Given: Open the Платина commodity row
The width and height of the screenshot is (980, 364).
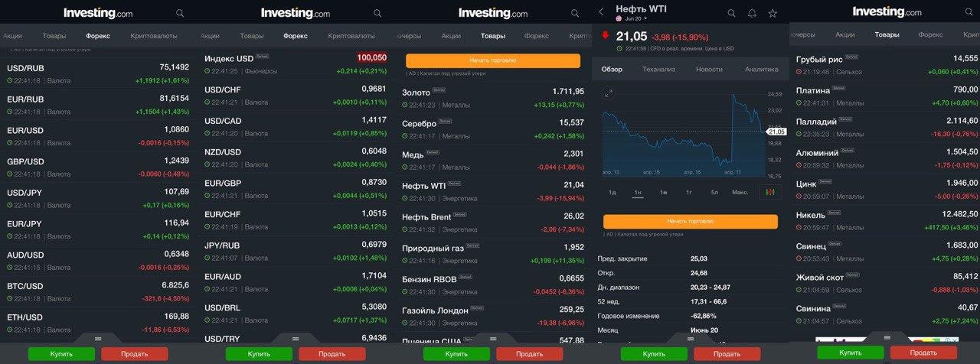Looking at the screenshot, I should pyautogui.click(x=885, y=96).
